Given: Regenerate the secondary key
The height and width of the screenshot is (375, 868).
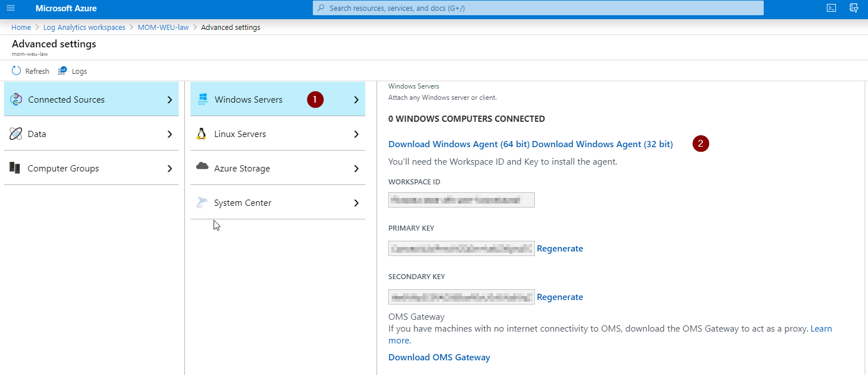Looking at the screenshot, I should click(x=560, y=297).
